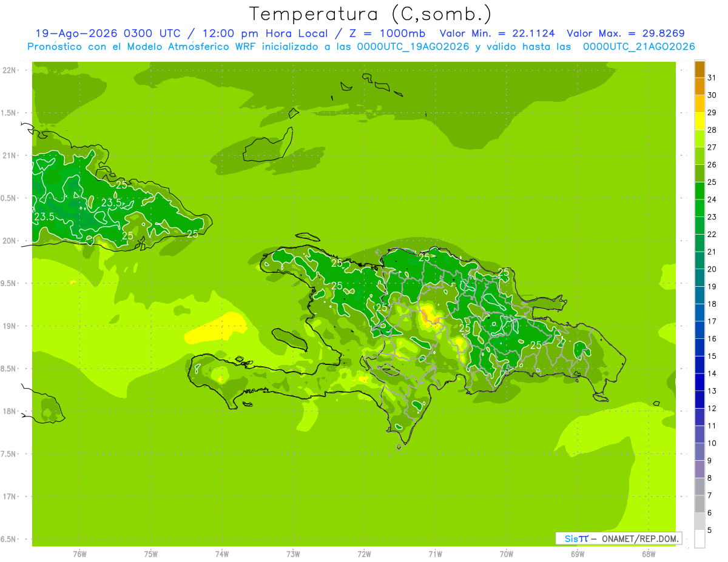Click the colorbar value label '20'
Image resolution: width=728 pixels, height=562 pixels.
pos(712,269)
